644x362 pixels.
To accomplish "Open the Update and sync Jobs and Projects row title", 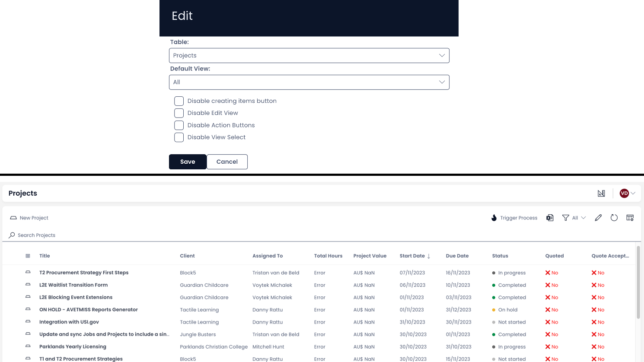I will [x=104, y=334].
